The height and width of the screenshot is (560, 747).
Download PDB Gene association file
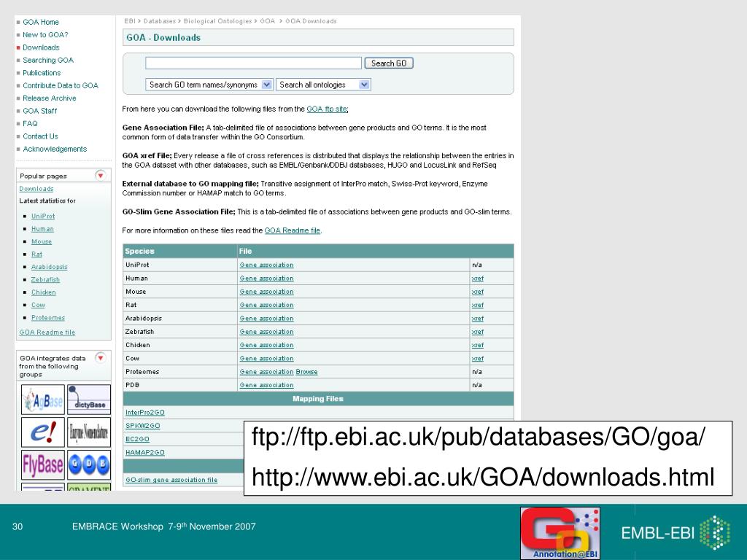[x=267, y=385]
